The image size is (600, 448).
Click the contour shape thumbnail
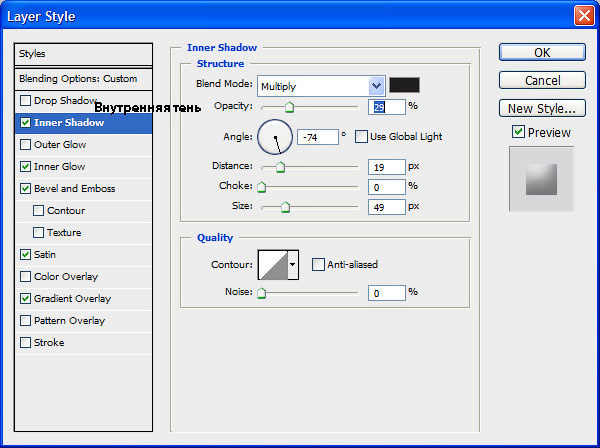point(273,265)
